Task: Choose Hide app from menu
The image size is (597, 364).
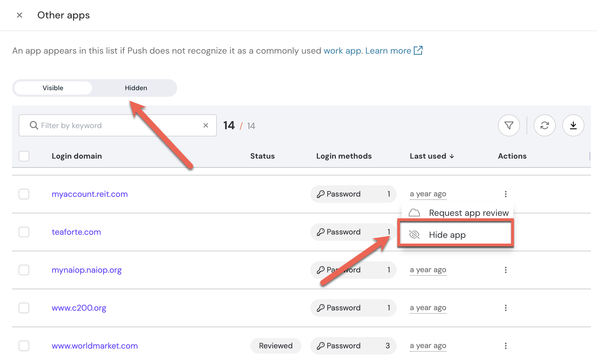Action: [x=456, y=235]
